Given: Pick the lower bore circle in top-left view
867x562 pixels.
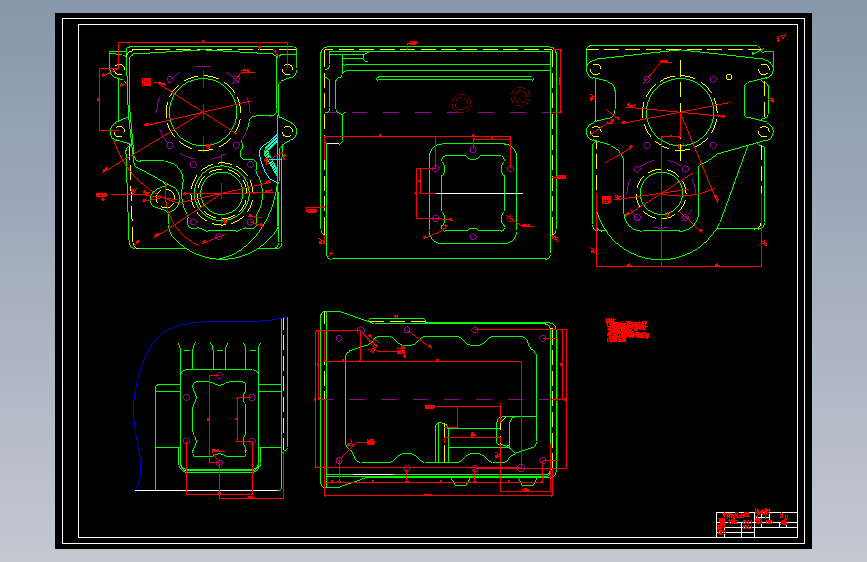Looking at the screenshot, I should pos(221,193).
